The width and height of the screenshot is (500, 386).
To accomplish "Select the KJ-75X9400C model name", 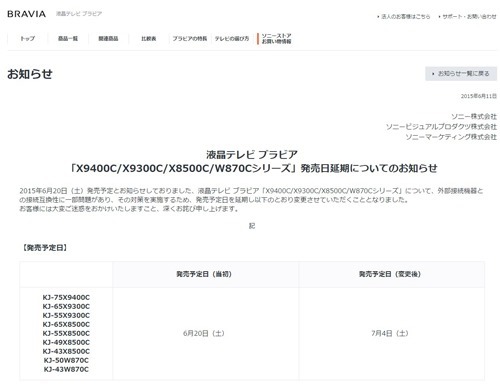I will [66, 297].
